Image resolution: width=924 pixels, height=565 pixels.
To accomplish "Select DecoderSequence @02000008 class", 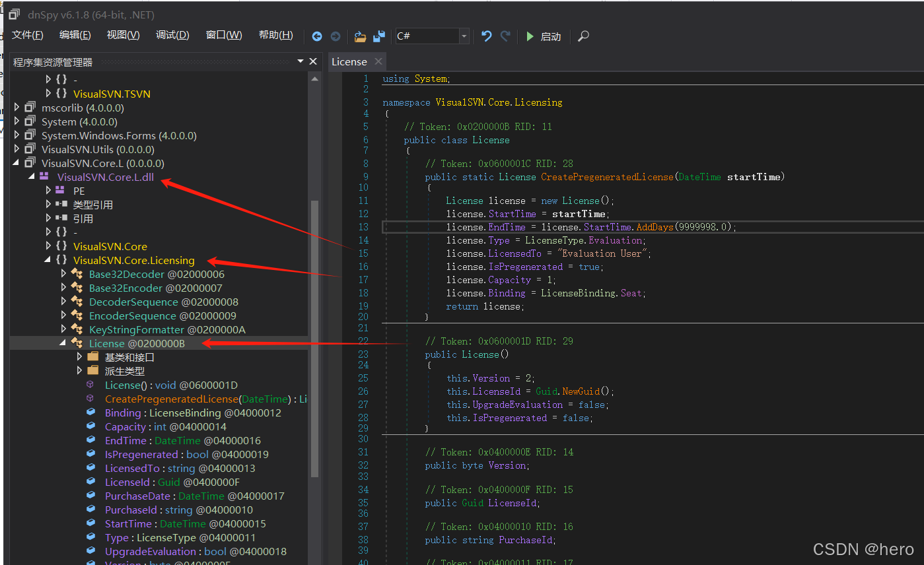I will tap(164, 302).
